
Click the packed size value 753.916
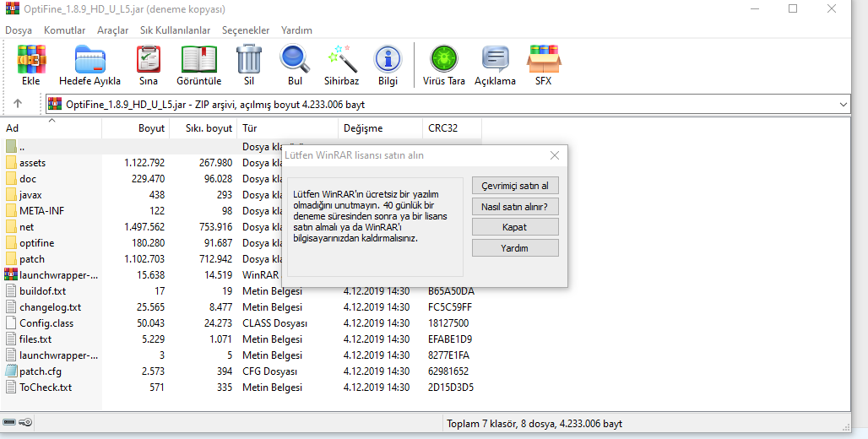click(x=216, y=227)
